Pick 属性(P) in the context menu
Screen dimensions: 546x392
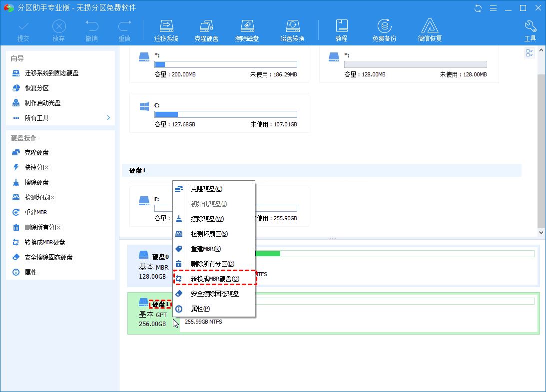(200, 309)
